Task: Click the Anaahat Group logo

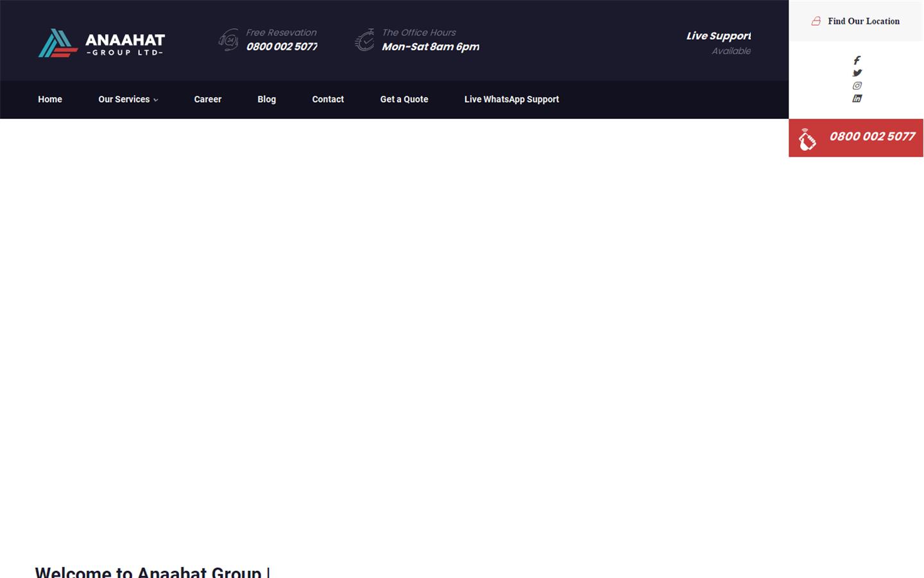Action: (100, 42)
